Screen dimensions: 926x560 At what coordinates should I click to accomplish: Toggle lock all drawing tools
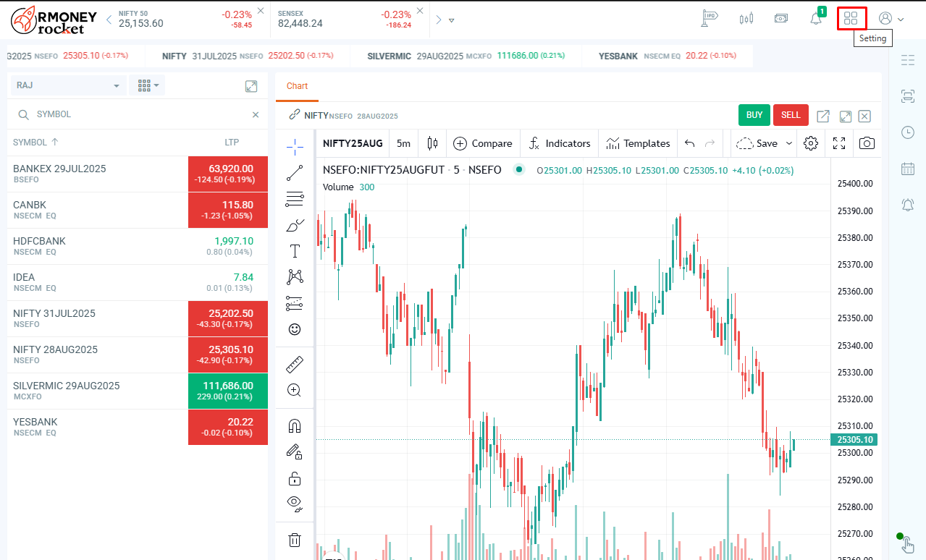pyautogui.click(x=295, y=478)
